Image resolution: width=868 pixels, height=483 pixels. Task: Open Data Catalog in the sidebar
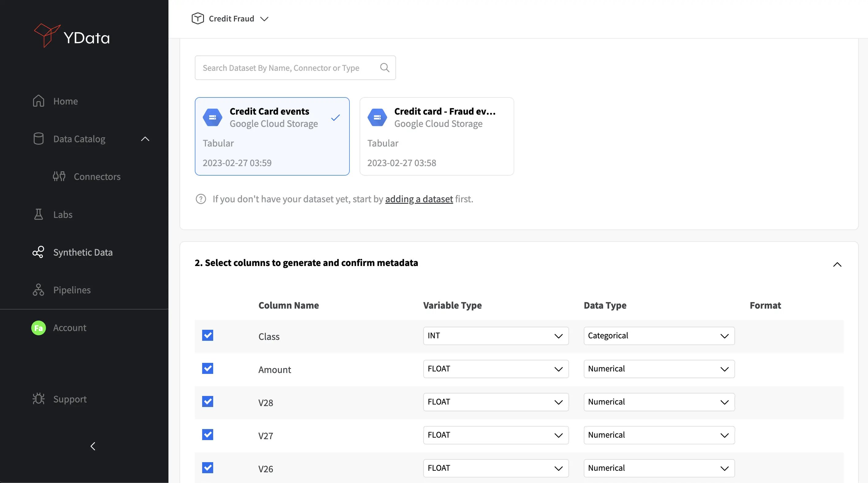pyautogui.click(x=79, y=139)
